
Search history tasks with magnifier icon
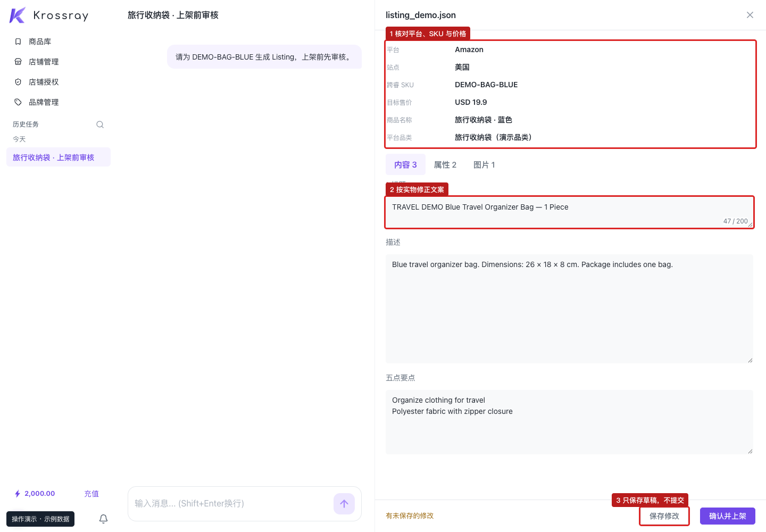coord(100,124)
